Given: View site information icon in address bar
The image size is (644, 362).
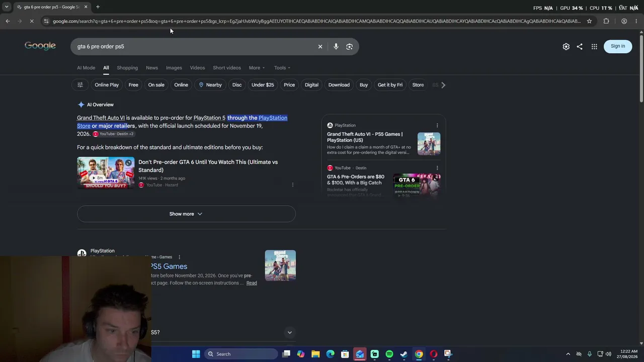Looking at the screenshot, I should point(46,21).
